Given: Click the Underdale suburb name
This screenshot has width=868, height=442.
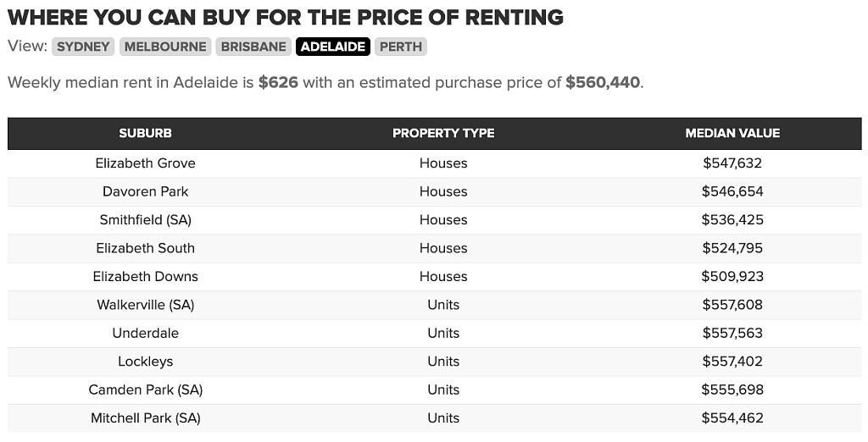Looking at the screenshot, I should pyautogui.click(x=145, y=333).
